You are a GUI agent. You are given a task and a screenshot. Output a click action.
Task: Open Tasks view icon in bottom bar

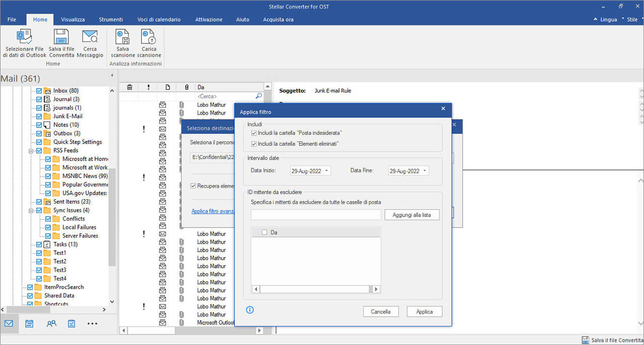point(71,323)
